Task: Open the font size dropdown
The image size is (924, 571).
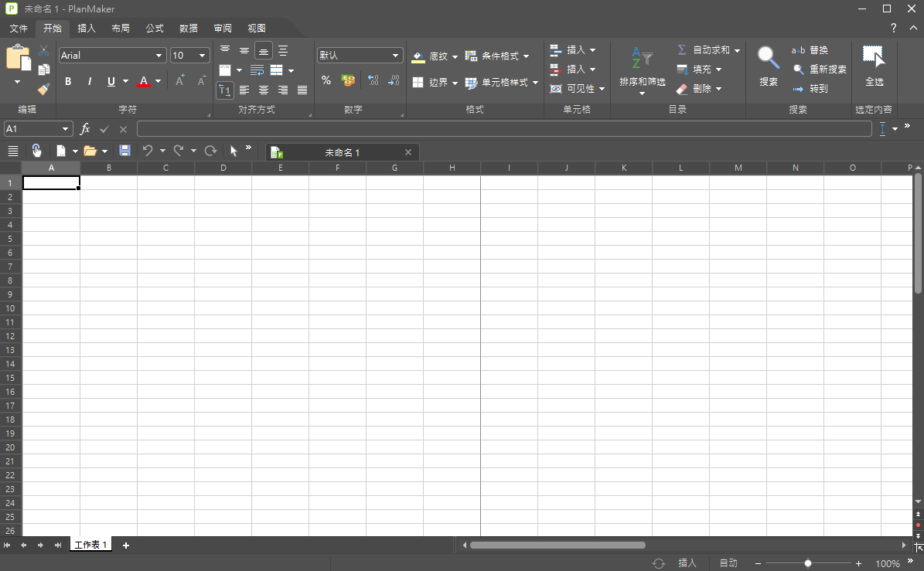Action: click(203, 56)
